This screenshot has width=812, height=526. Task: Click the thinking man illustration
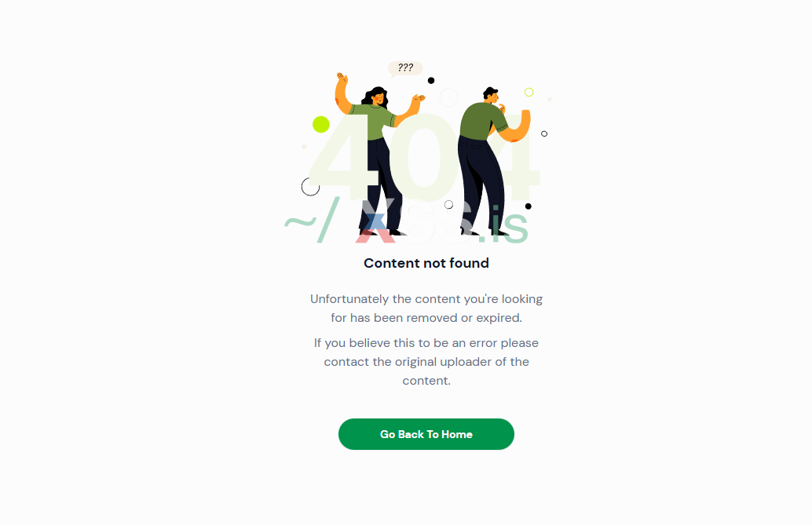click(493, 160)
